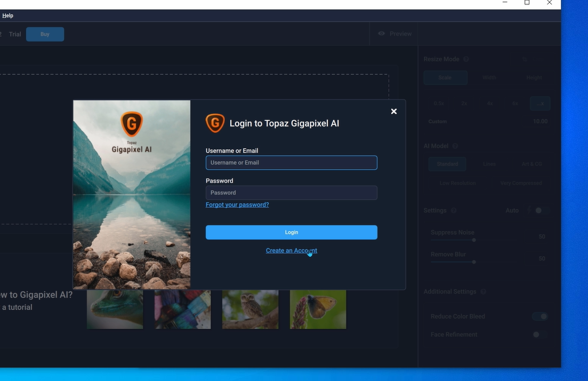This screenshot has height=381, width=588.
Task: Click the tutorial text link
Action: [x=17, y=307]
